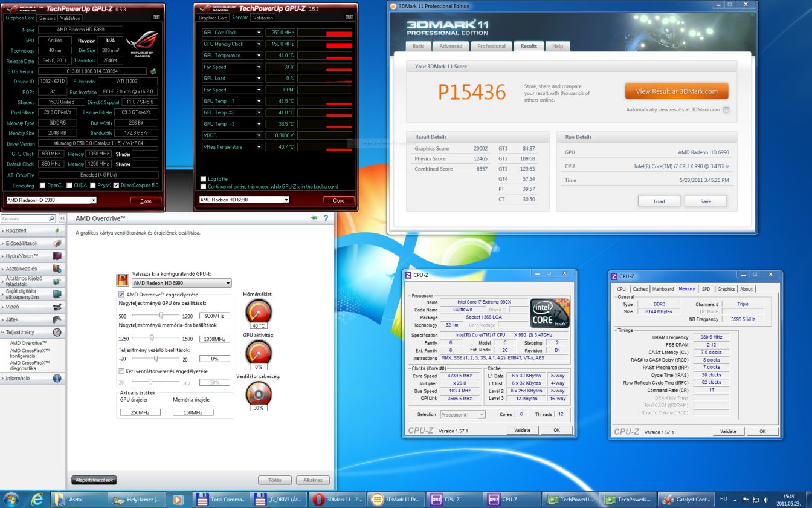The width and height of the screenshot is (812, 508).
Task: Open the Help tab in 3DMark 11
Action: point(558,46)
